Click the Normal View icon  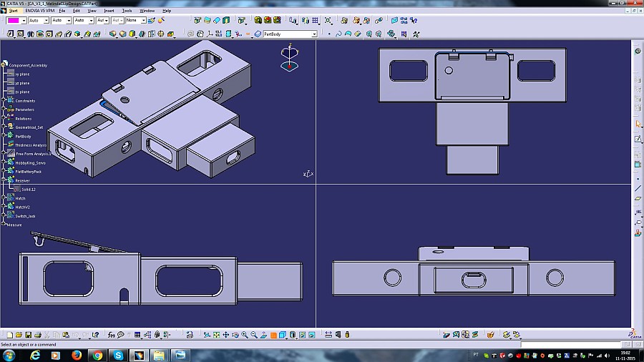pos(263,335)
